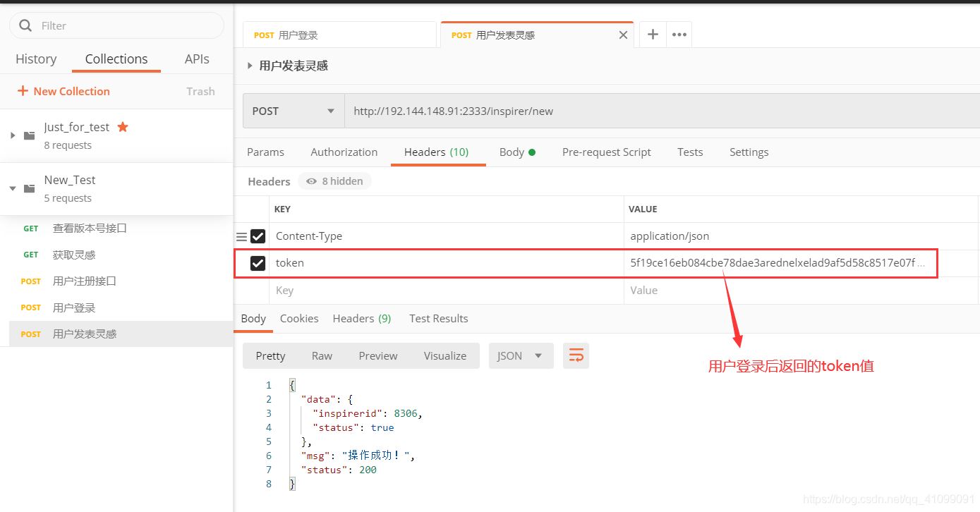The width and height of the screenshot is (980, 512).
Task: Collapse the New_Test collection
Action: [x=13, y=188]
